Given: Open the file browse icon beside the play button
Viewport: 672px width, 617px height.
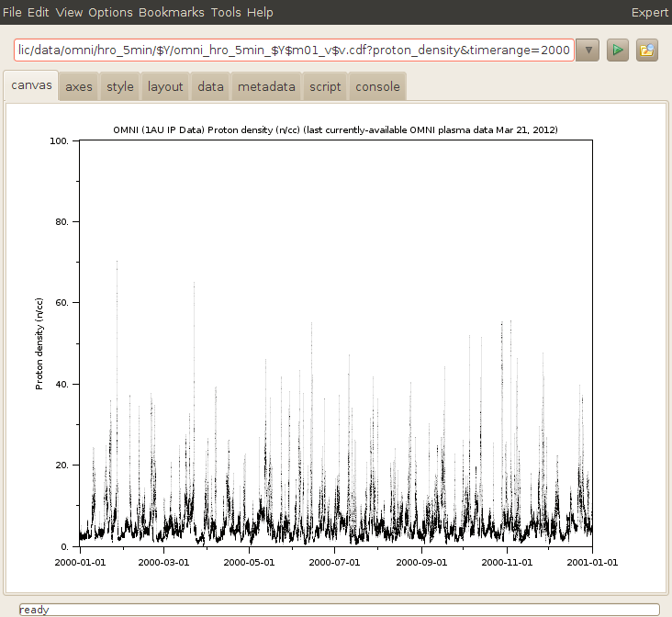Looking at the screenshot, I should 648,50.
